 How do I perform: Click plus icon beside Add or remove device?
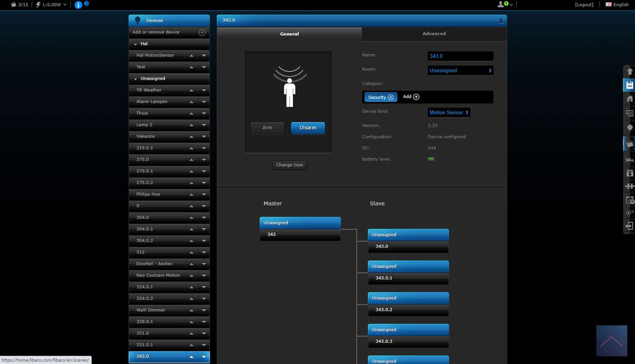pyautogui.click(x=202, y=32)
